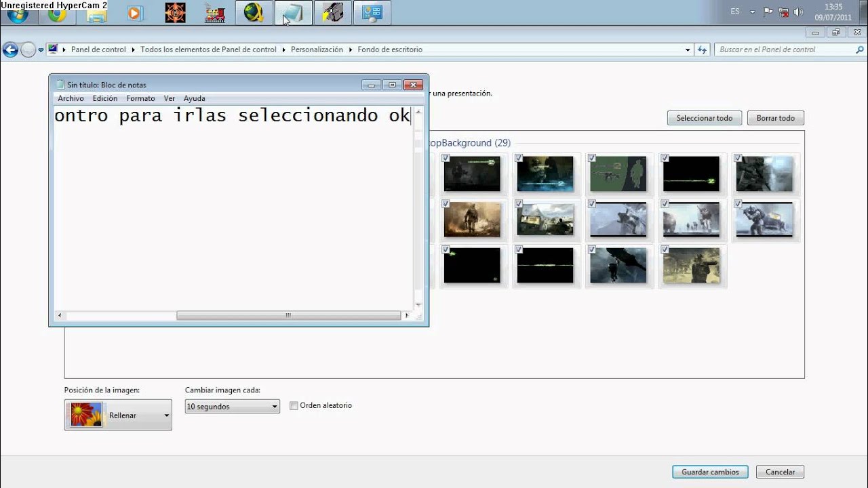Click Notepad horizontal scrollbar left arrow
Screen dimensions: 868x488
60,315
